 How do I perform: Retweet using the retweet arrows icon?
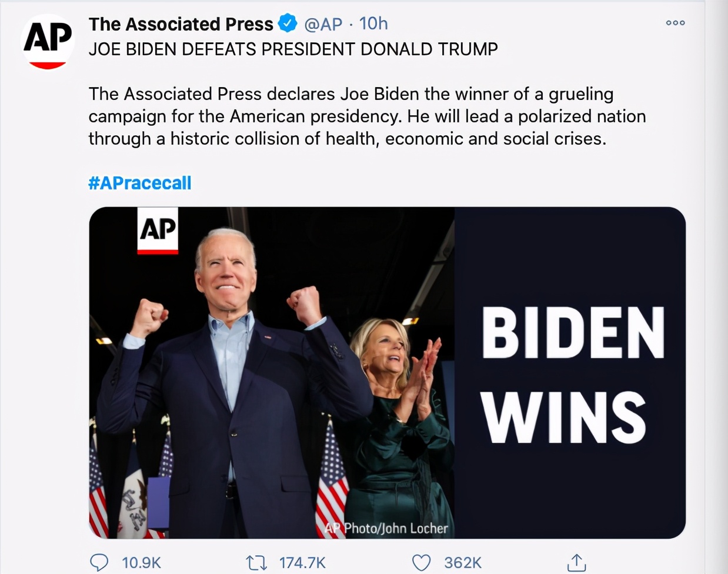click(256, 563)
